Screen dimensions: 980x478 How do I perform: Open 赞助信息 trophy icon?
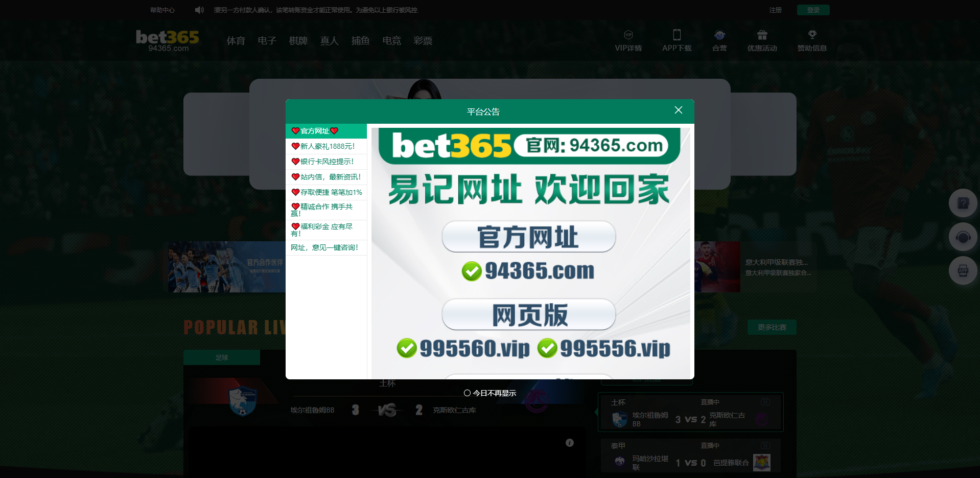click(812, 35)
